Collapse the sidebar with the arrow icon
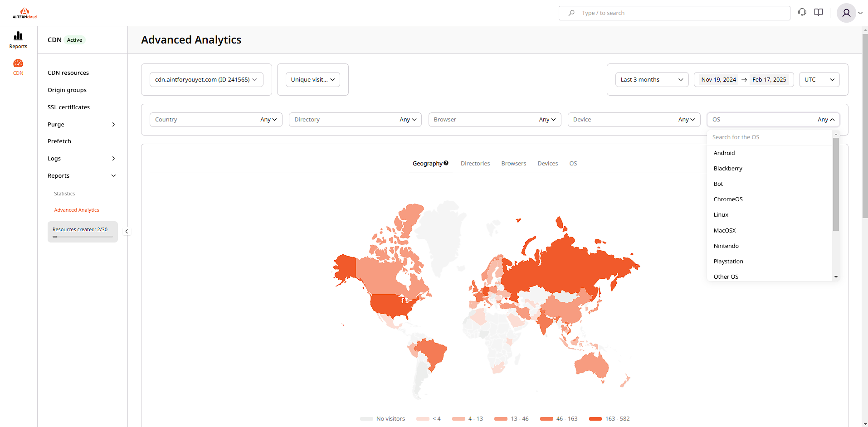868x427 pixels. [x=127, y=231]
